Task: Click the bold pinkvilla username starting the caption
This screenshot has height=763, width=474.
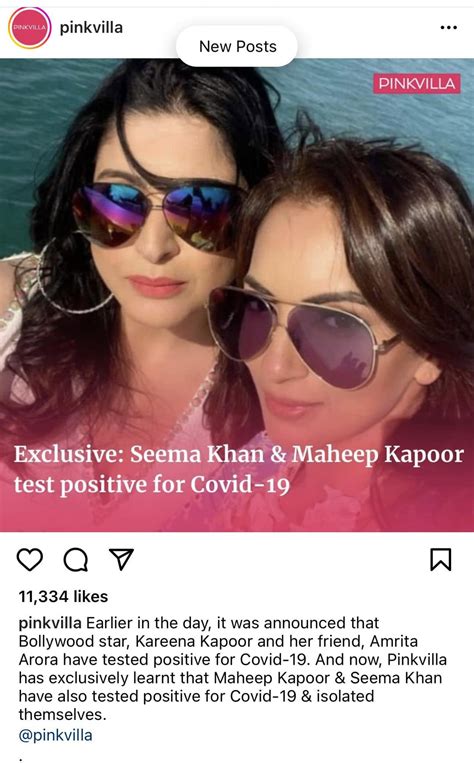Action: pyautogui.click(x=50, y=623)
